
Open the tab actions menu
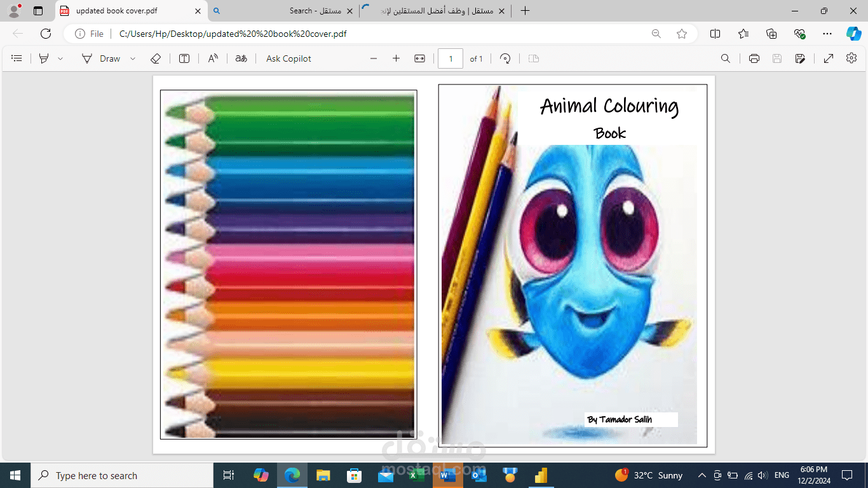38,11
